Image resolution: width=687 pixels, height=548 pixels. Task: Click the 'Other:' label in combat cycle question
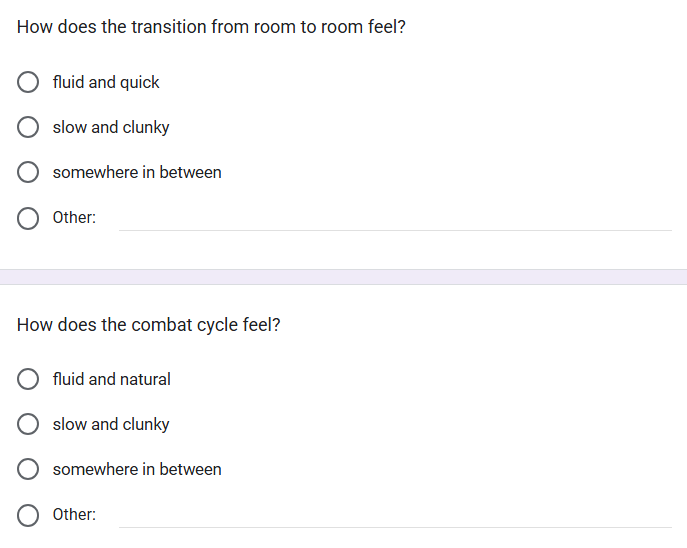pyautogui.click(x=74, y=514)
